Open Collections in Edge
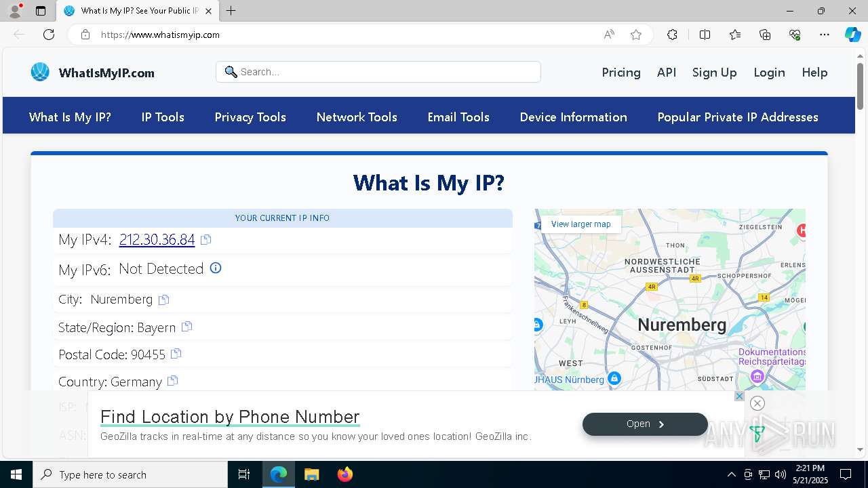The height and width of the screenshot is (488, 868). pos(765,35)
